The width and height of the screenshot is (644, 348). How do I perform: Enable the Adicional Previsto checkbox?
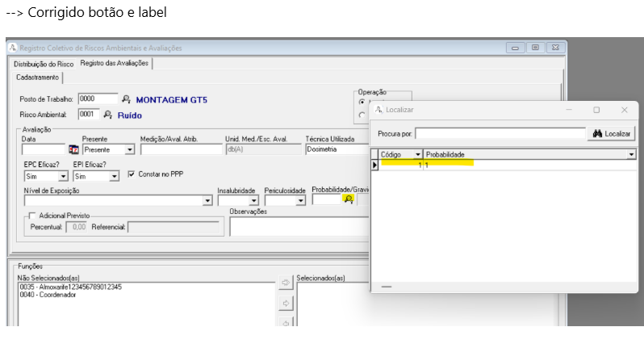(32, 216)
